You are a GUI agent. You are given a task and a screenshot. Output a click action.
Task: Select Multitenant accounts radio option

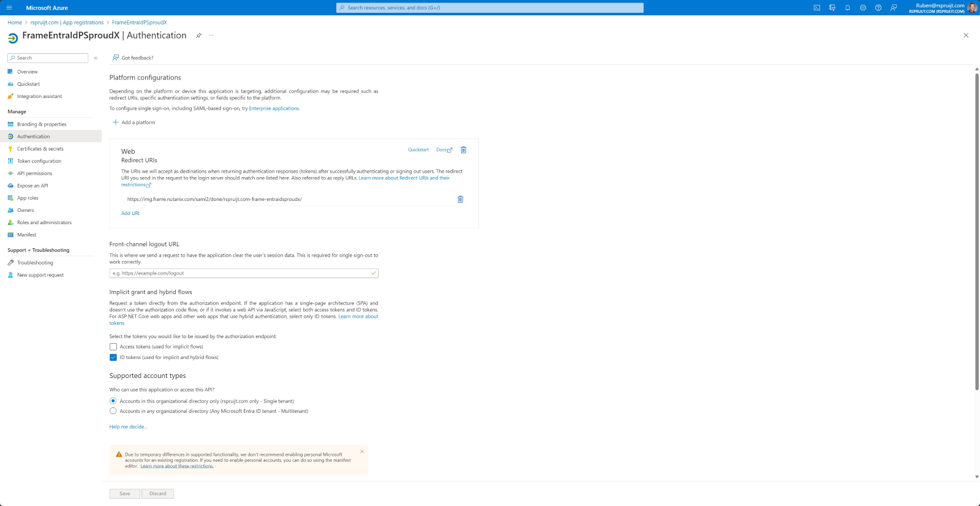pyautogui.click(x=113, y=411)
